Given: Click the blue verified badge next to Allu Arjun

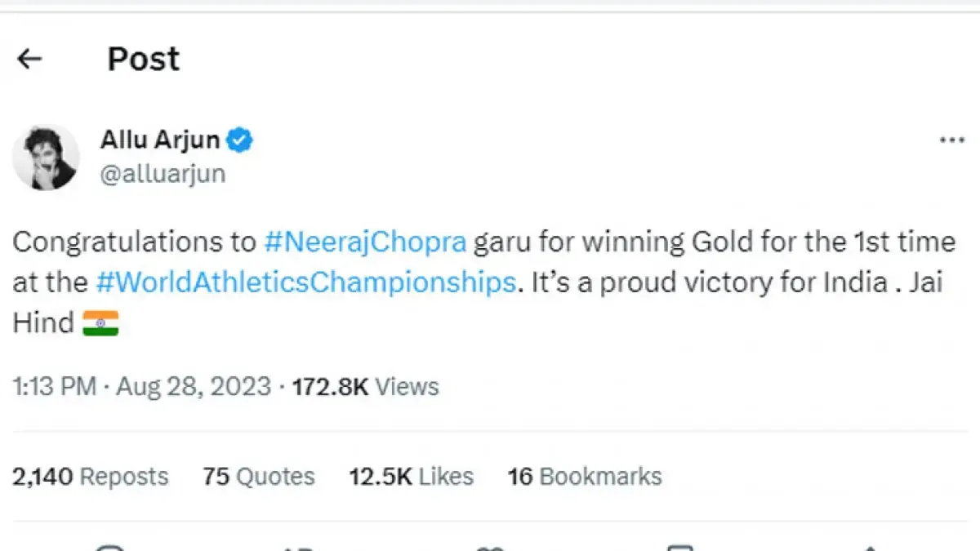Looking at the screenshot, I should 238,139.
